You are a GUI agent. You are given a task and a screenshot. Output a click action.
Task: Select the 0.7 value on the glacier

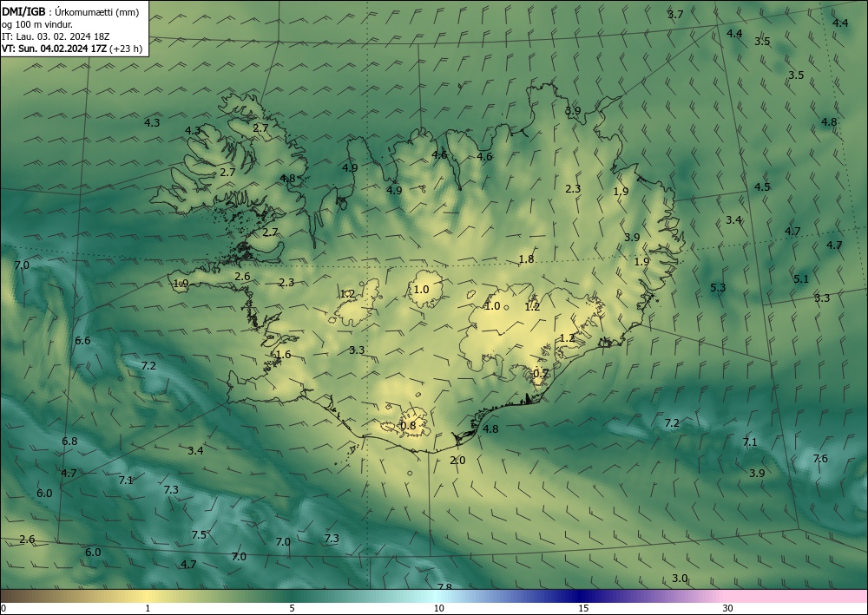(541, 373)
